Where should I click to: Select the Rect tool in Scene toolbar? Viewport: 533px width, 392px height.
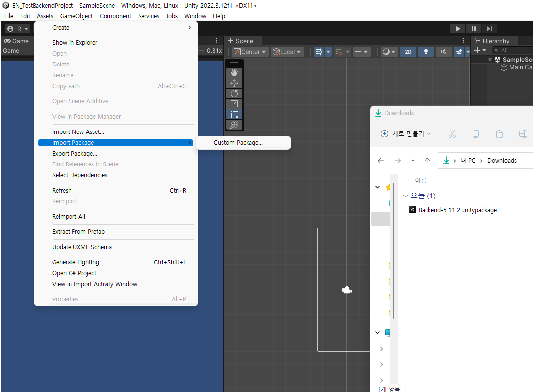coord(234,114)
